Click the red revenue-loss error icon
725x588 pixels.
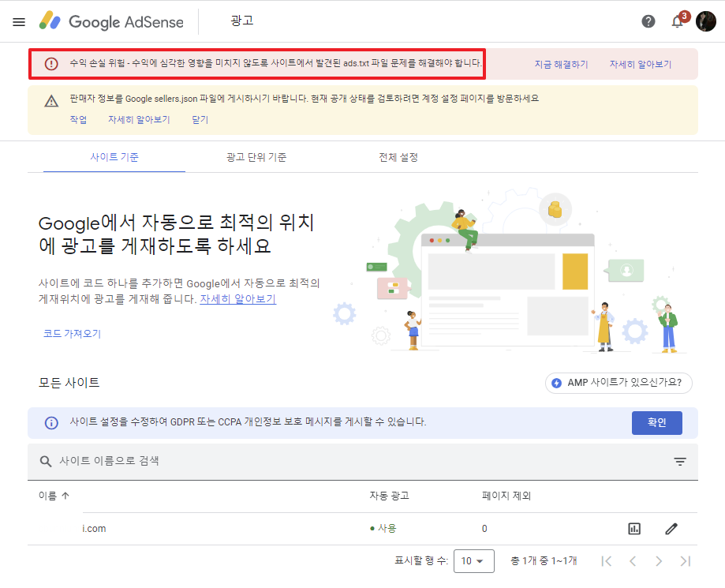(x=51, y=63)
